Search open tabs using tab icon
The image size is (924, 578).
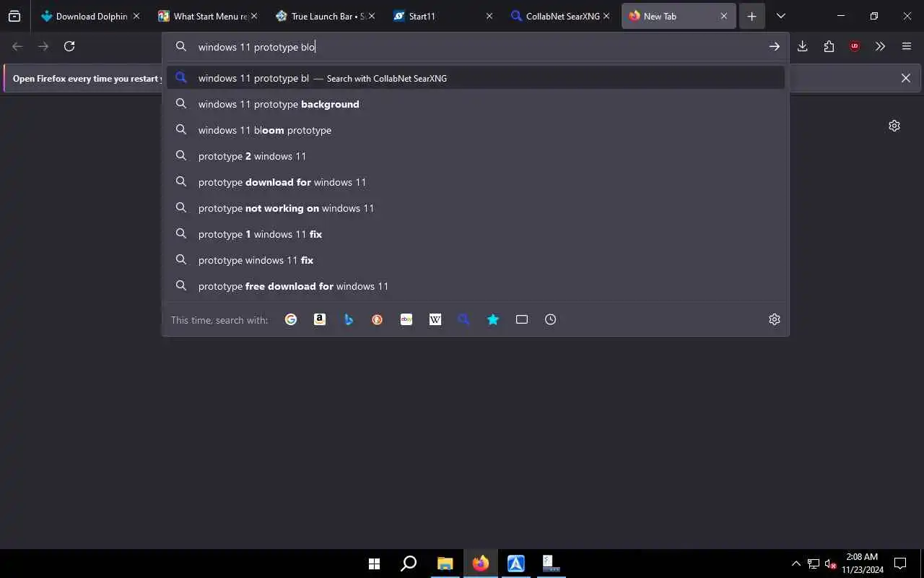[x=522, y=319]
